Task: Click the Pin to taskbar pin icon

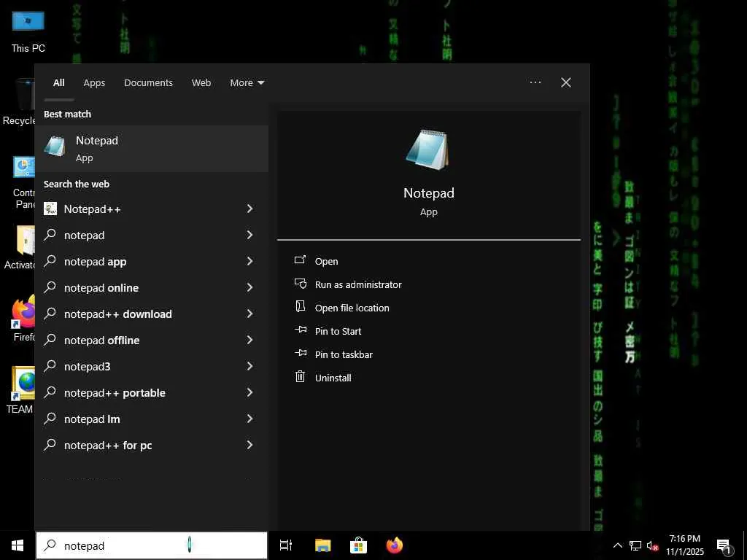Action: (x=301, y=353)
